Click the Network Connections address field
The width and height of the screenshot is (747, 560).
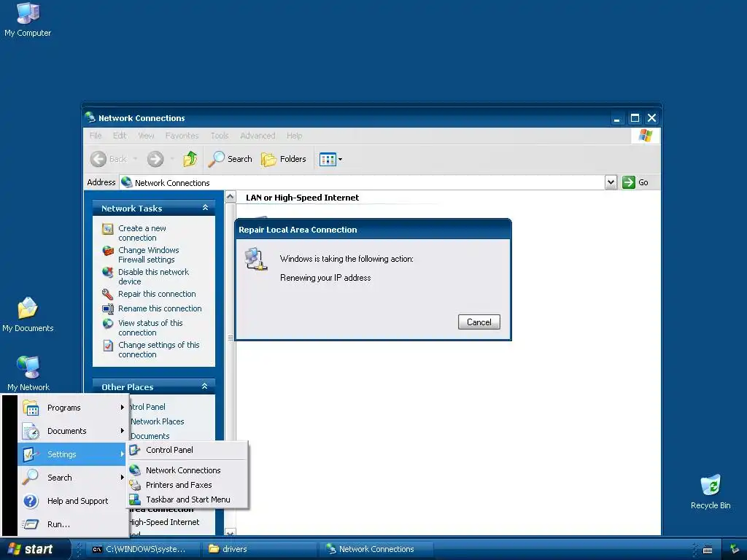click(362, 182)
